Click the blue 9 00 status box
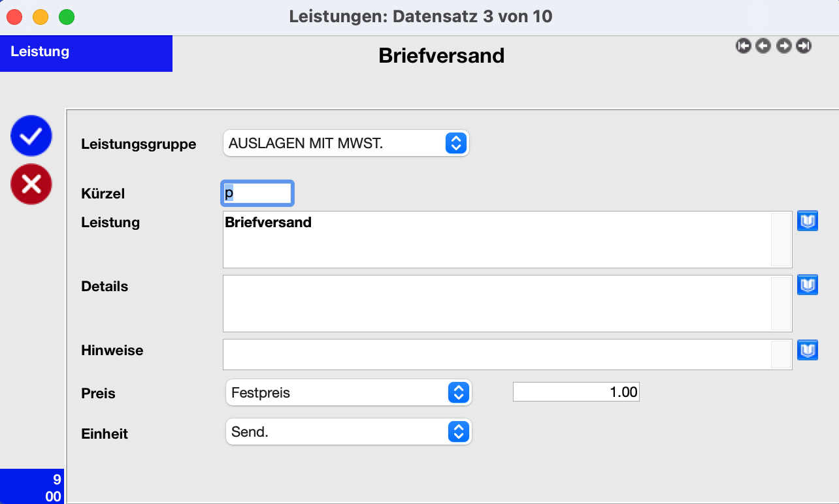The image size is (839, 504). (31, 486)
